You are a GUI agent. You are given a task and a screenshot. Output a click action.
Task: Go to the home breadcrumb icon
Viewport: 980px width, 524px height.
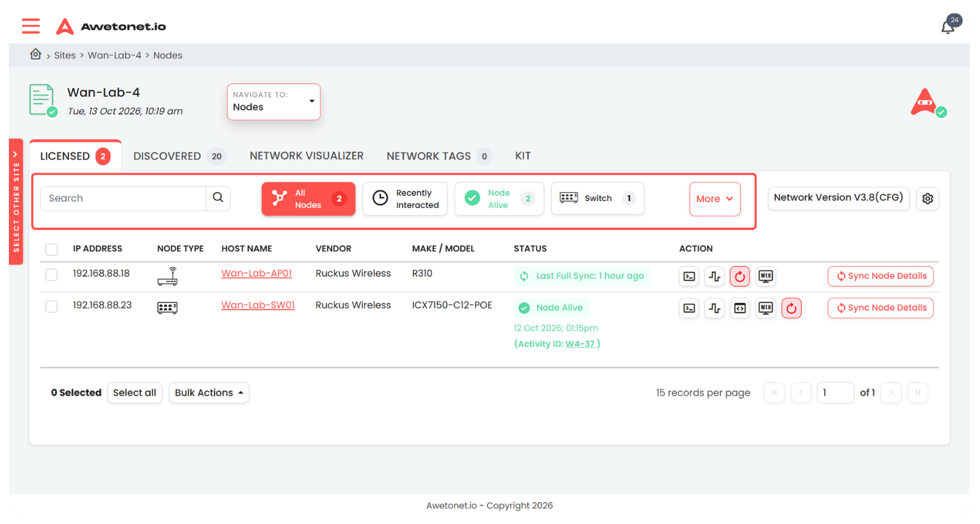point(36,55)
